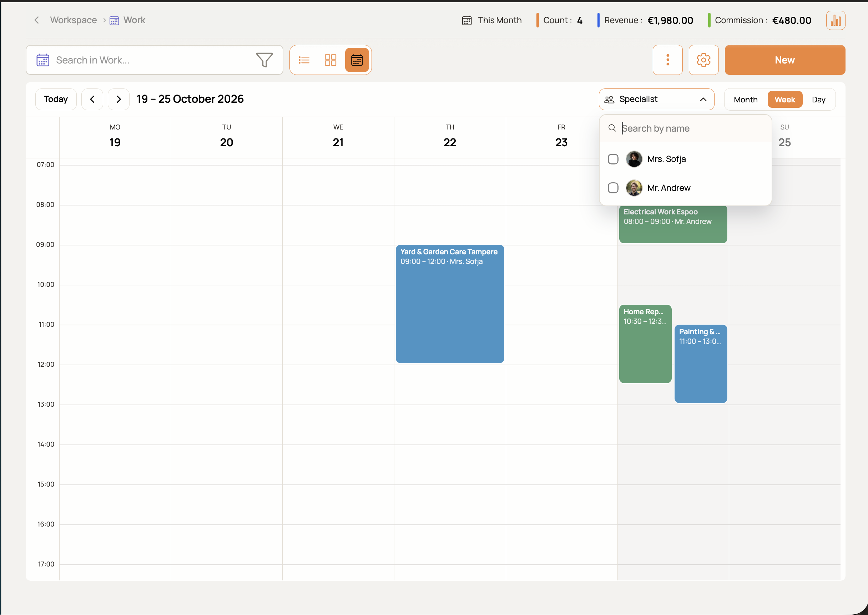Screen dimensions: 868x615
Task: Switch to grid card view
Action: point(330,60)
